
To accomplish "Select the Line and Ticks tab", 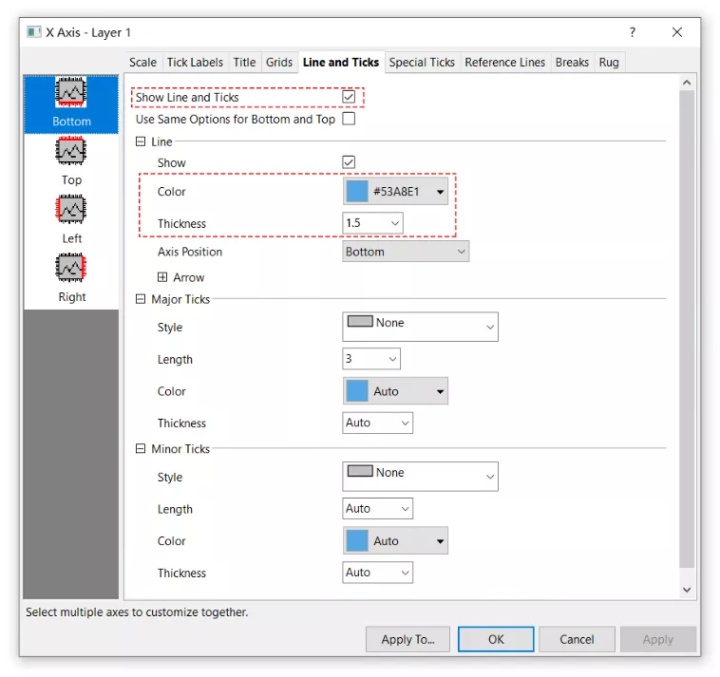I will (341, 62).
